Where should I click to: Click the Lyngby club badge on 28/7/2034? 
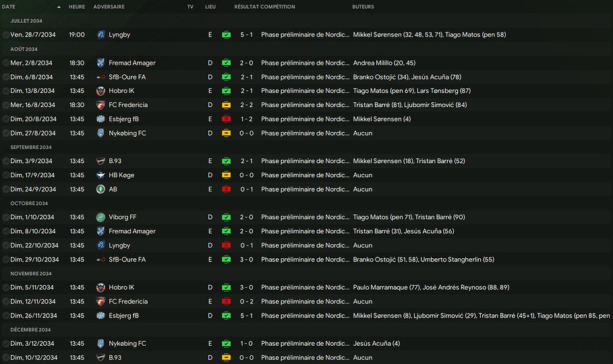101,34
